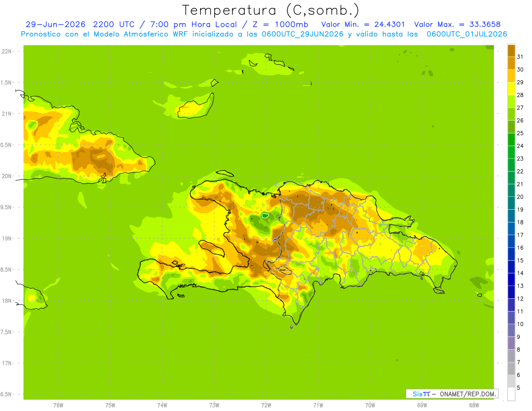Select the "21N" latitude label

click(x=7, y=114)
